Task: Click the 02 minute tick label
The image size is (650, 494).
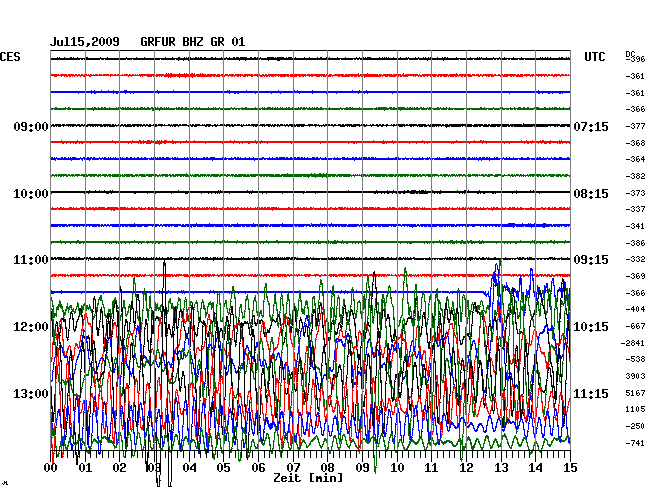Action: [x=119, y=468]
